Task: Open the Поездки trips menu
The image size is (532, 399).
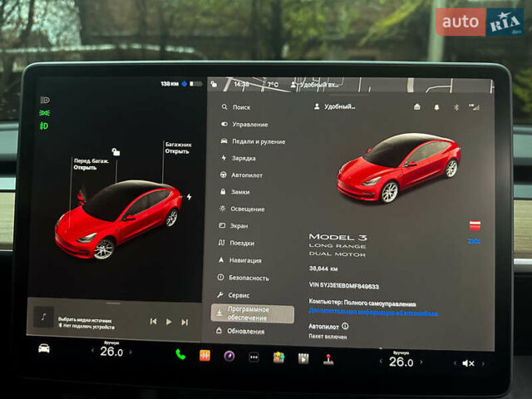Action: [236, 243]
